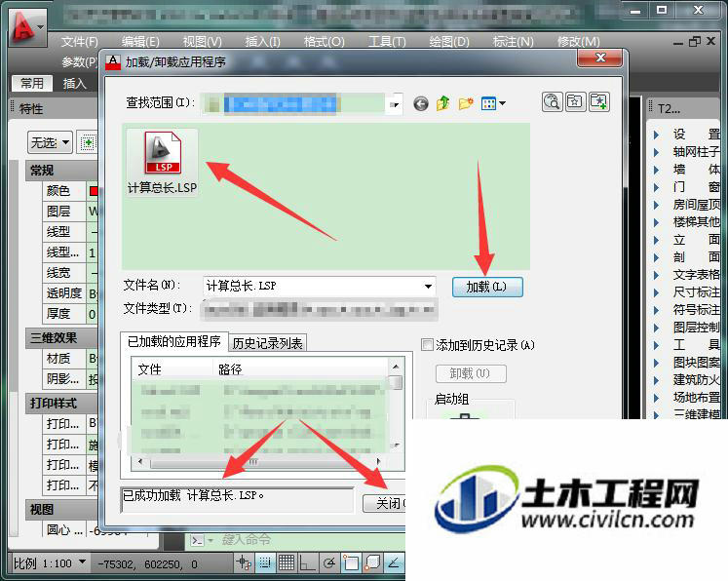Click the Add to Favorites icon
728x581 pixels.
tap(599, 101)
